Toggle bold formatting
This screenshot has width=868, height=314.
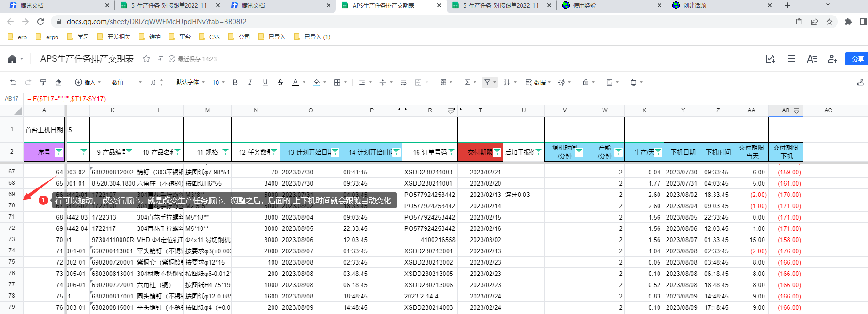[x=235, y=82]
